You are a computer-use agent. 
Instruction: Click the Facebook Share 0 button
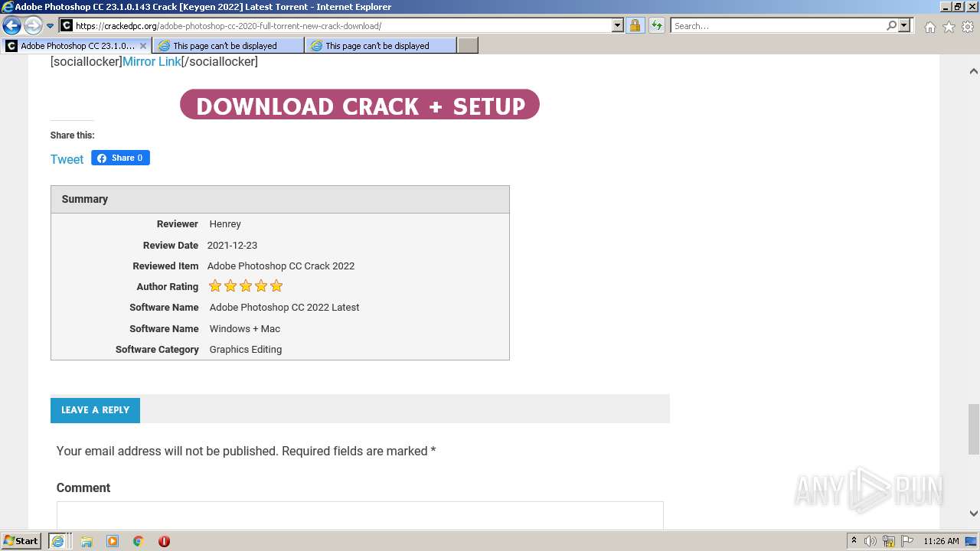120,158
